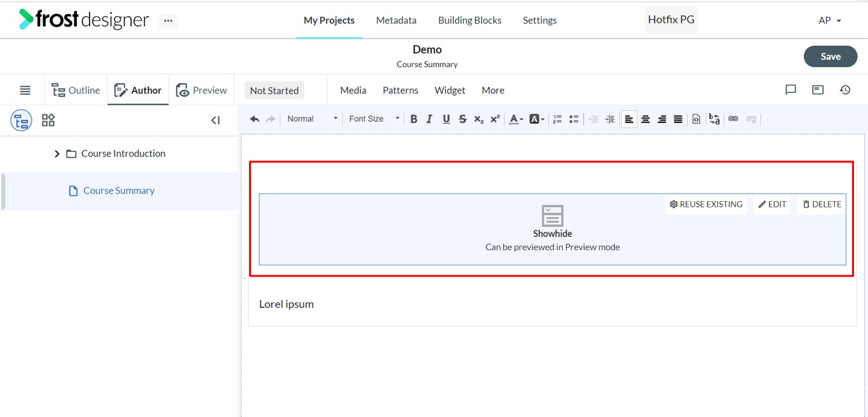Open the AP user account dropdown
The width and height of the screenshot is (868, 417).
(830, 20)
